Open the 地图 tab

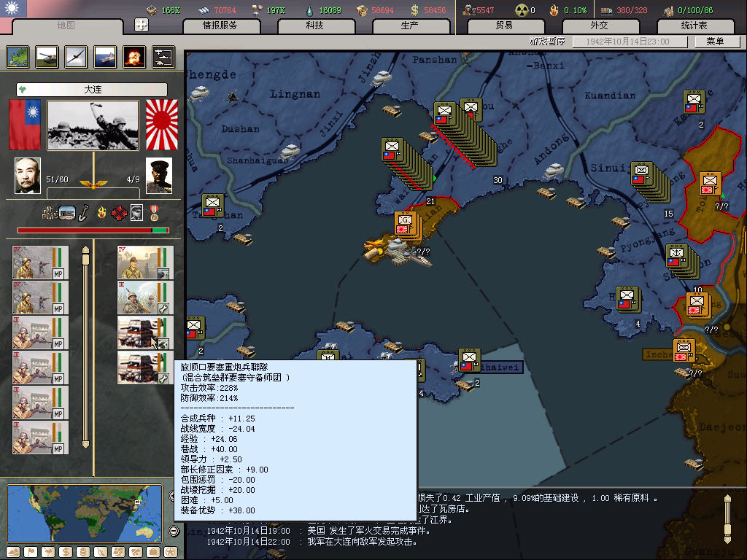[66, 26]
